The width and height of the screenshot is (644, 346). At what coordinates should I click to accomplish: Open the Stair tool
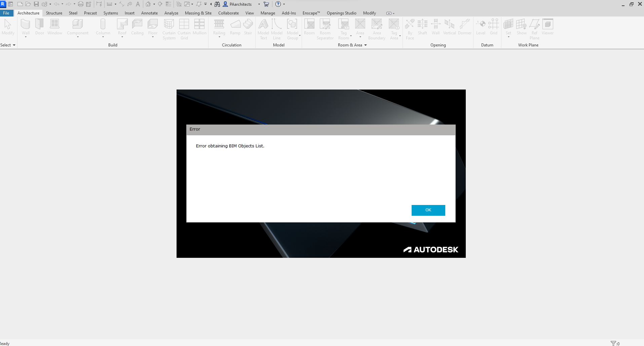click(248, 27)
